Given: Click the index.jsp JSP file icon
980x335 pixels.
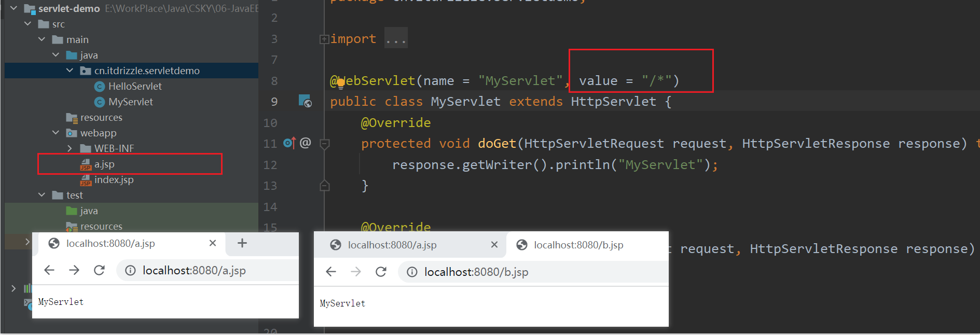Looking at the screenshot, I should (86, 180).
